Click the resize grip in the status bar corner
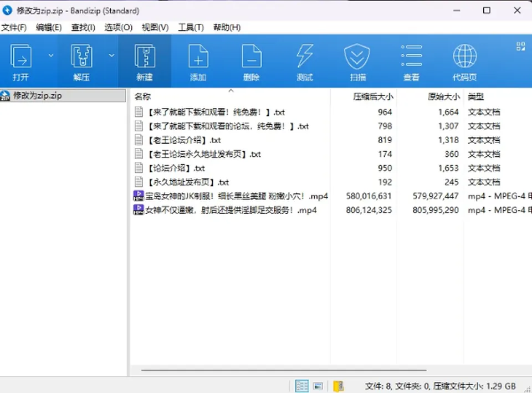Image resolution: width=532 pixels, height=393 pixels. [528, 389]
